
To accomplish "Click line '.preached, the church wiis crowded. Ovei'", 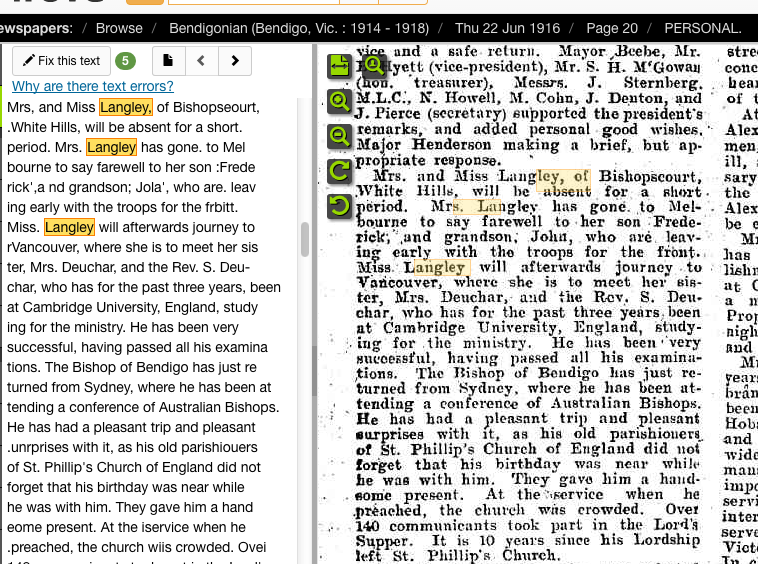I will [x=136, y=548].
